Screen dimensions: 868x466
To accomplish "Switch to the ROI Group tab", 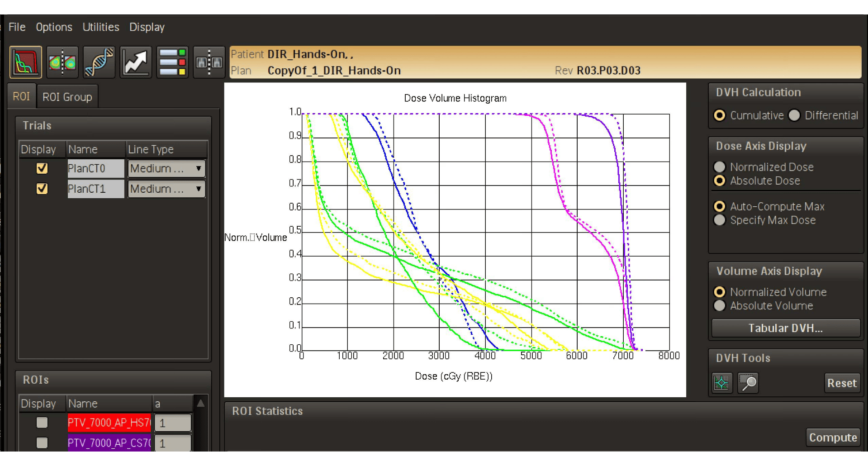I will tap(67, 97).
